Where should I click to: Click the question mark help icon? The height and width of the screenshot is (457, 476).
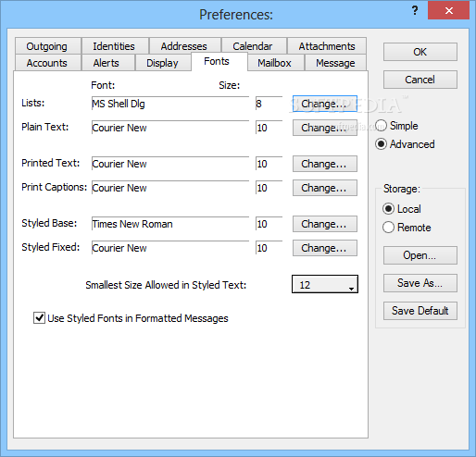(415, 11)
